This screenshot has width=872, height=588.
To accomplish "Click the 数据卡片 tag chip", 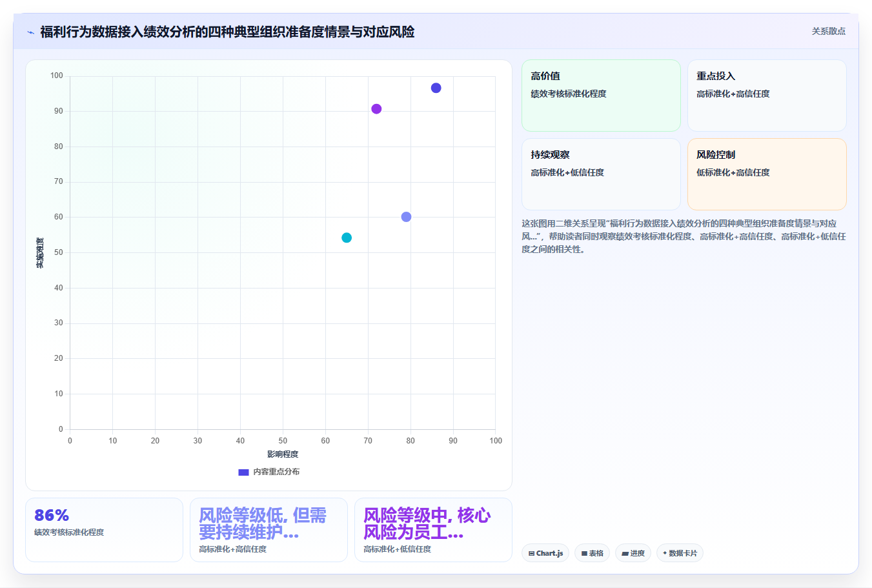I will [680, 553].
